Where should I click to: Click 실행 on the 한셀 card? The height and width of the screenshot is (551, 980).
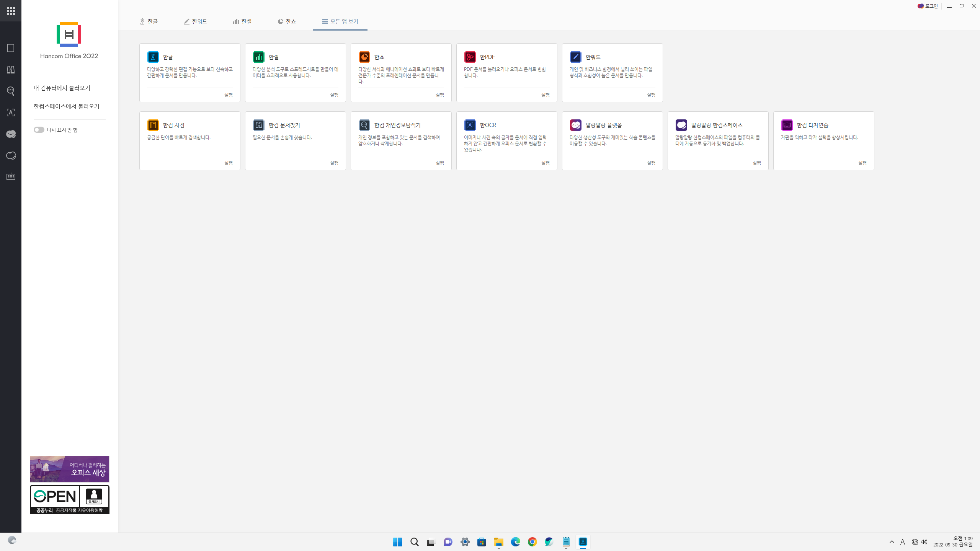point(334,95)
